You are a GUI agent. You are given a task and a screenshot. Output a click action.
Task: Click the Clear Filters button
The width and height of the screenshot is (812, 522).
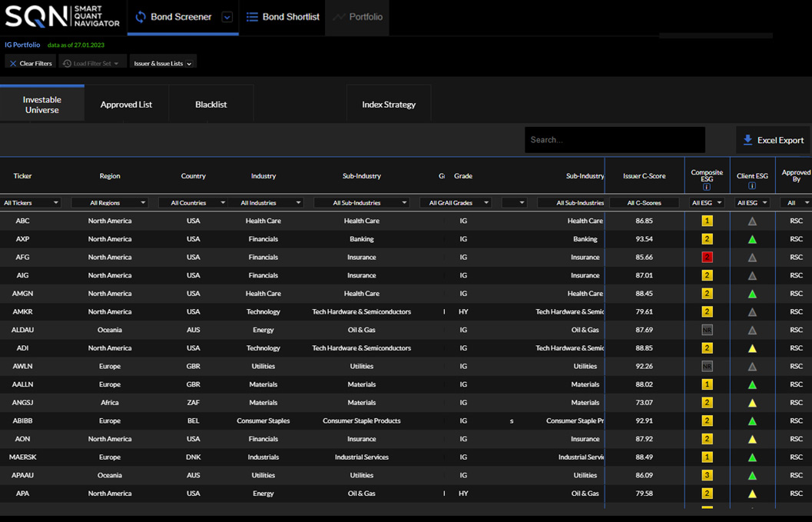[31, 64]
